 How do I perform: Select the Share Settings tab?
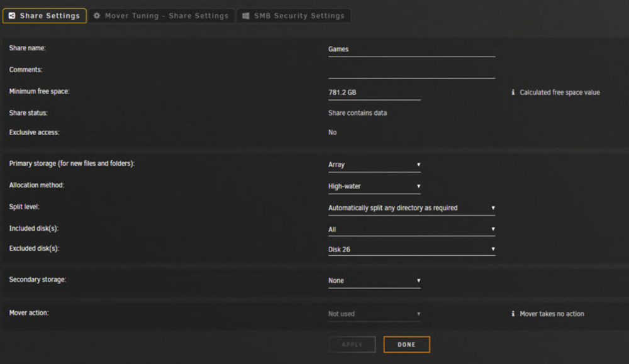click(45, 16)
